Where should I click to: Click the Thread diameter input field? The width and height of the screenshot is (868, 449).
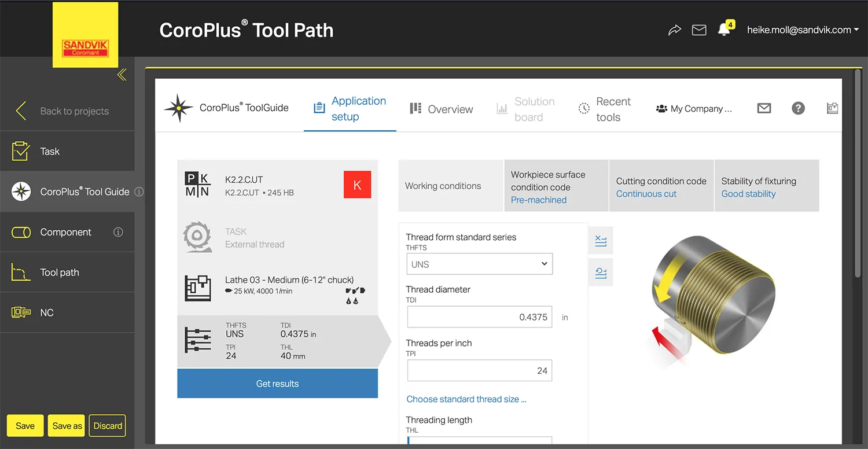[x=479, y=317]
